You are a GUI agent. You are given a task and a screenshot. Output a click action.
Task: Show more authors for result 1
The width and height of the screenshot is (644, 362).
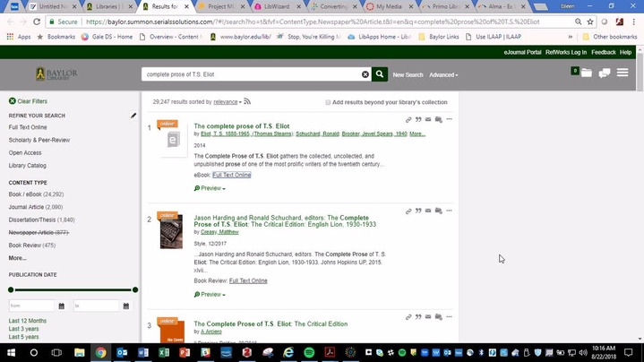tap(417, 134)
